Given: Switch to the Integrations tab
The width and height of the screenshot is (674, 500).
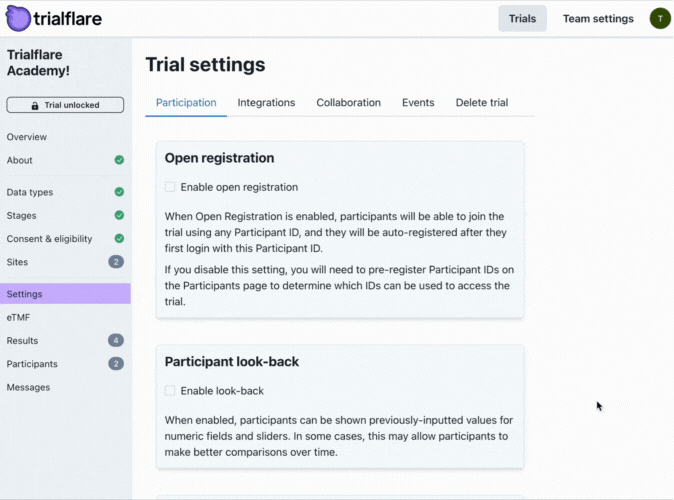Looking at the screenshot, I should (266, 103).
